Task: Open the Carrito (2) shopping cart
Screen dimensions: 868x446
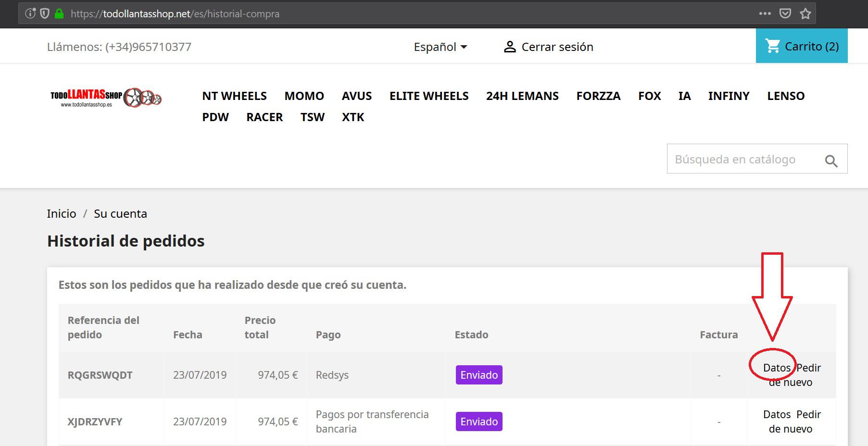Action: pos(802,46)
